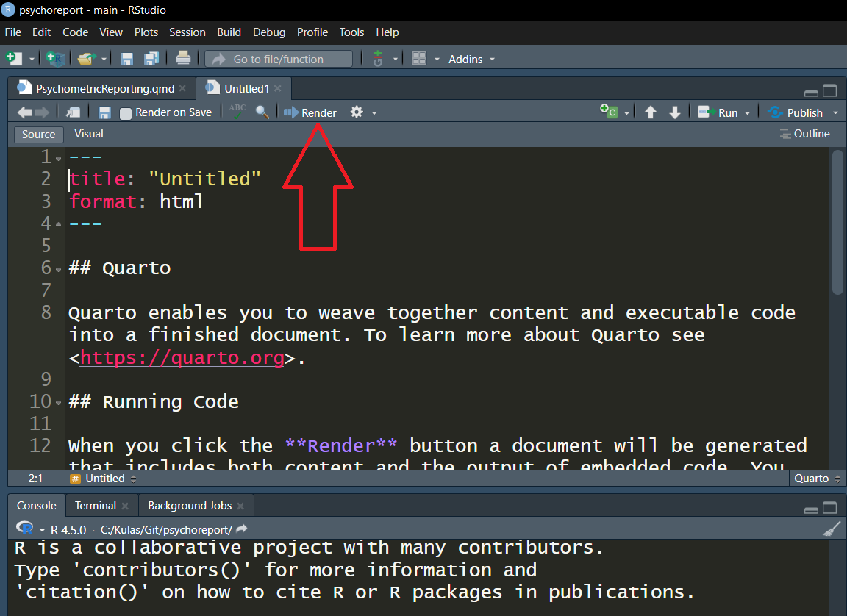
Task: Expand the Addins dropdown
Action: point(471,59)
